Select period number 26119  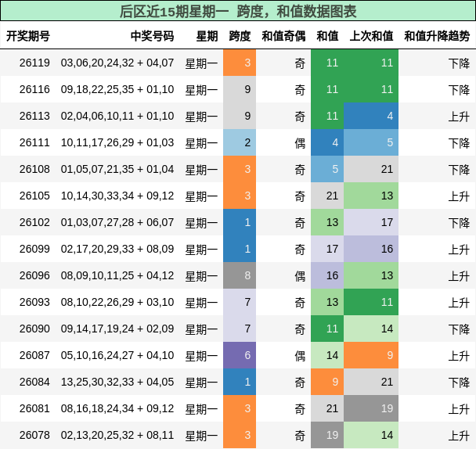coord(34,63)
